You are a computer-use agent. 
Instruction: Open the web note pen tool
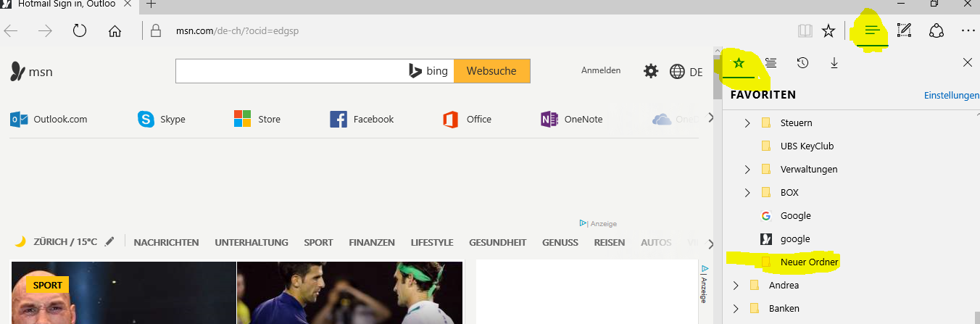(x=904, y=30)
